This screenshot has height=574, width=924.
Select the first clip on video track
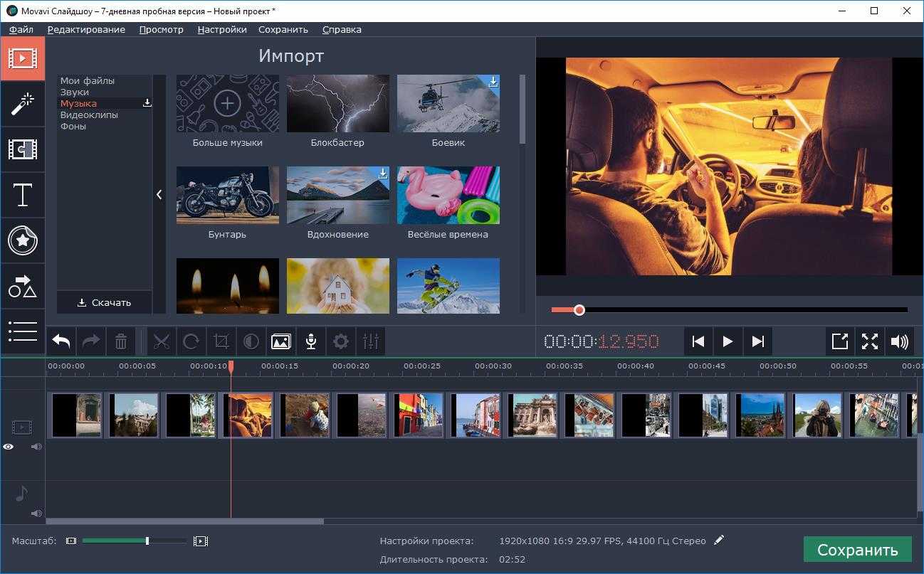75,415
